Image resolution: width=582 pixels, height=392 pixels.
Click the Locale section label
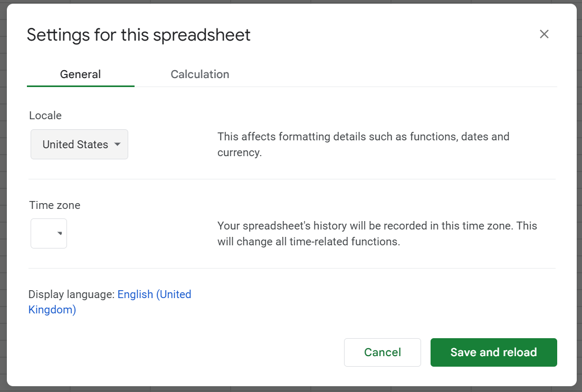coord(45,116)
